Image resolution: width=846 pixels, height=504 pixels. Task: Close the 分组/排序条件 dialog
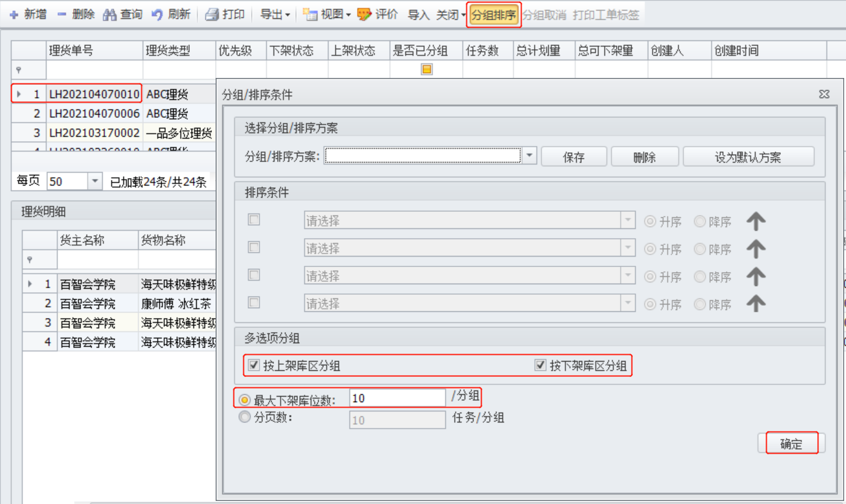click(x=824, y=95)
